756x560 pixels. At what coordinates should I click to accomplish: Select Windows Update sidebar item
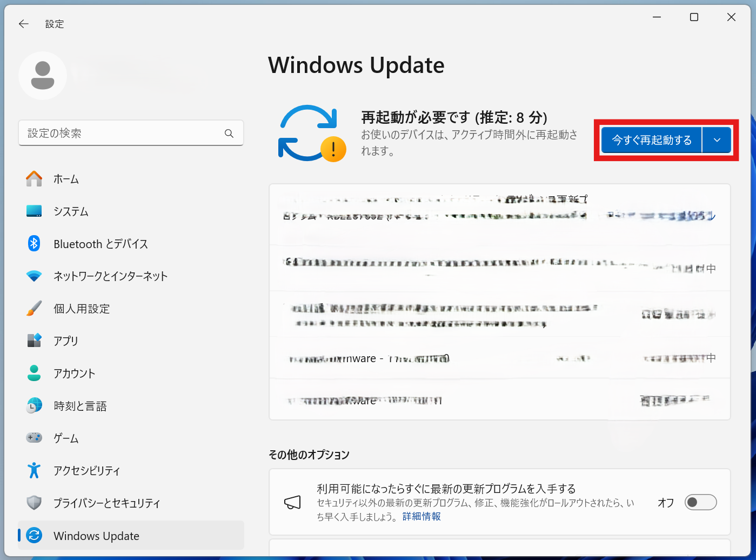[x=131, y=536]
